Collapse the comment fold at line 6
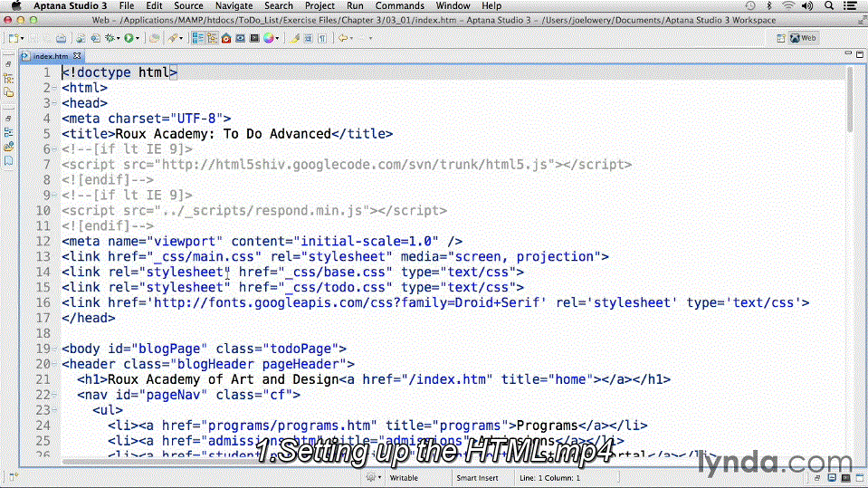Image resolution: width=868 pixels, height=488 pixels. click(x=54, y=149)
